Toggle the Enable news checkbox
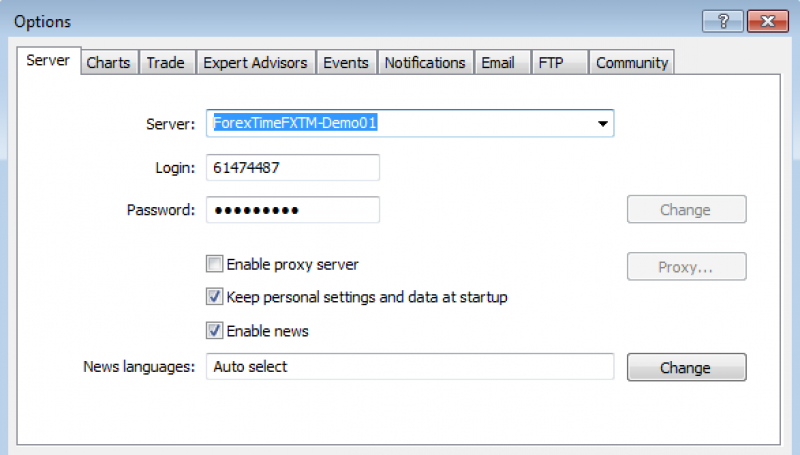800x455 pixels. (214, 331)
